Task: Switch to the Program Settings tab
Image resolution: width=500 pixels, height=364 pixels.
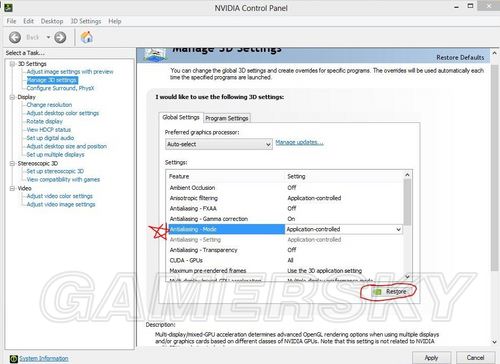Action: [227, 118]
